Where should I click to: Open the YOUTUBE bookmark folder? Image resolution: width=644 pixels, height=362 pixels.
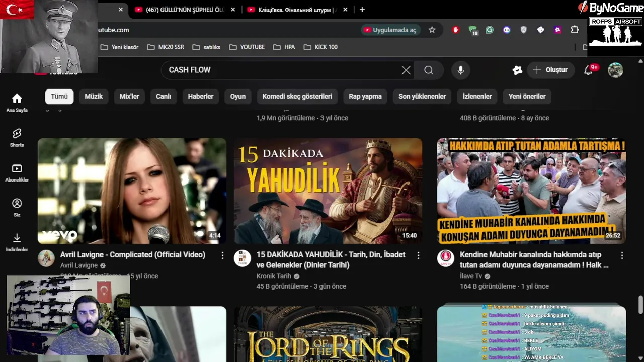[x=247, y=47]
